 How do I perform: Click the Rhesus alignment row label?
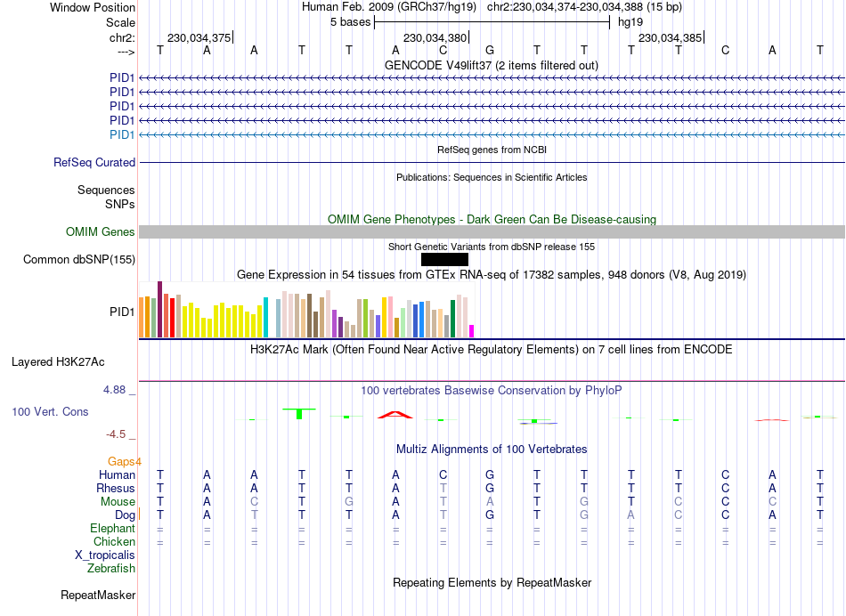coord(116,488)
